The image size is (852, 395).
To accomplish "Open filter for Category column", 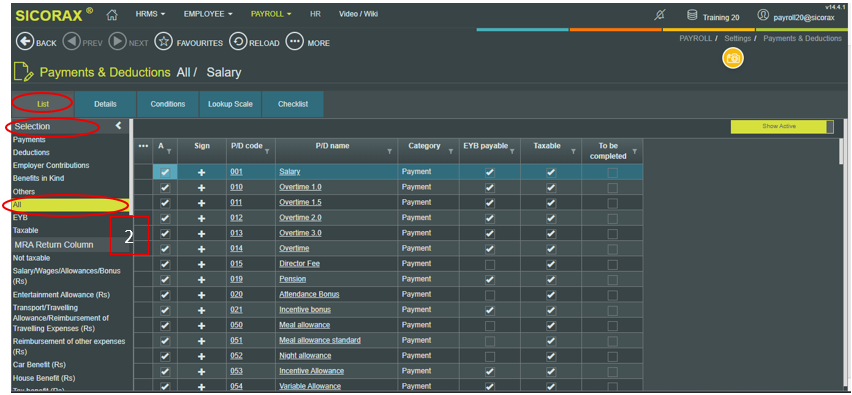I will [450, 152].
